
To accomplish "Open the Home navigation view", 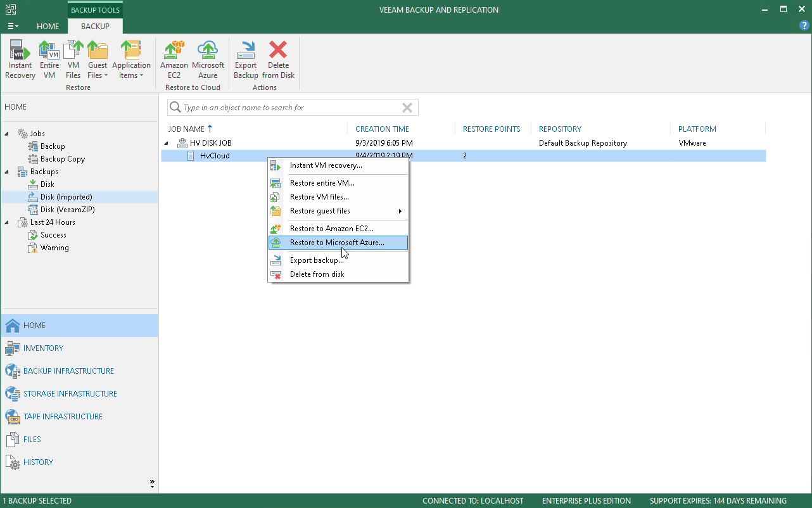I will 79,326.
